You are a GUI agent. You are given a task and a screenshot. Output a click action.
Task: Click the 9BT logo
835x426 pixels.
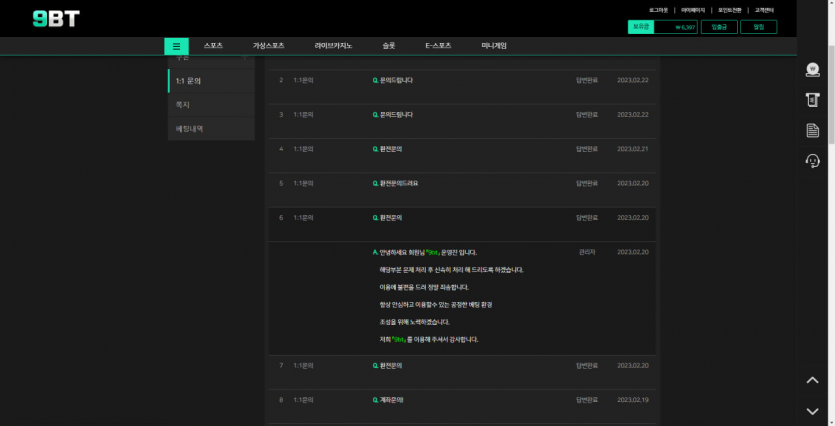tap(56, 19)
